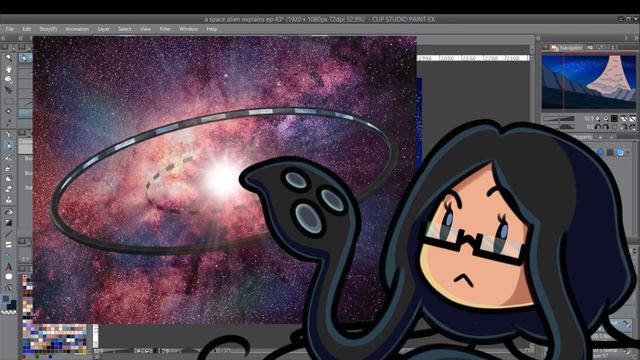Open the View menu
The image size is (640, 360).
pos(145,29)
